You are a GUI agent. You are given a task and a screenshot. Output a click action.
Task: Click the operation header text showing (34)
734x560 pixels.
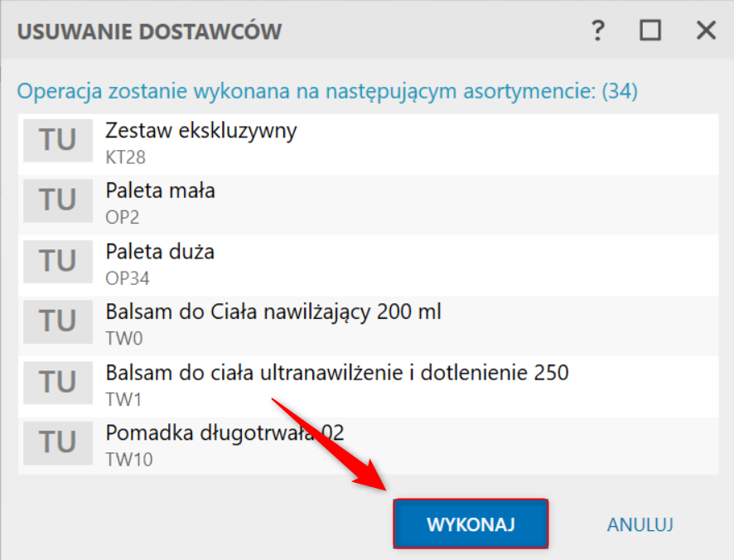click(x=327, y=91)
